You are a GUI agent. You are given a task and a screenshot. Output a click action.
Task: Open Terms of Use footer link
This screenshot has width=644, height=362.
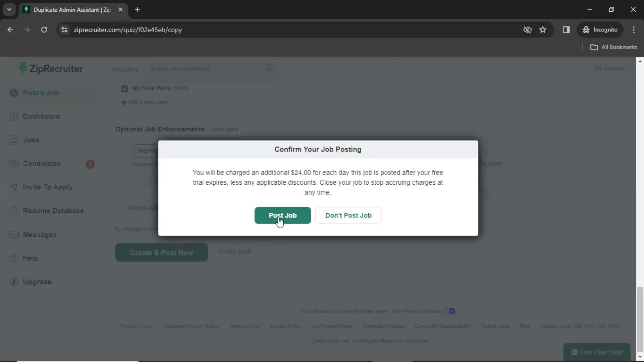(x=245, y=326)
